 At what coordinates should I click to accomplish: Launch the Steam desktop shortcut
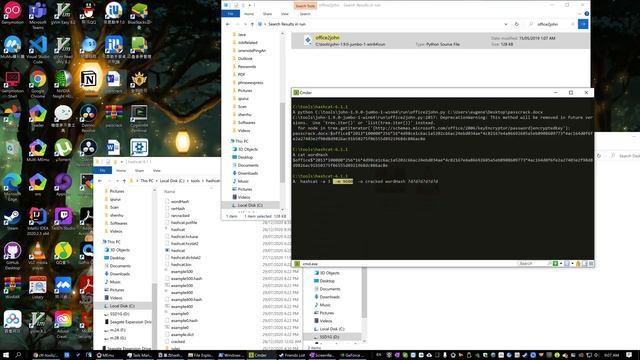(x=12, y=220)
